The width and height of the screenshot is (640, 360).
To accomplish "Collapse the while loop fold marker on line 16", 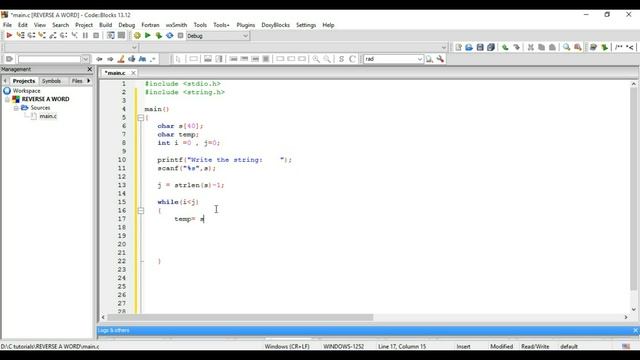I will pyautogui.click(x=141, y=211).
